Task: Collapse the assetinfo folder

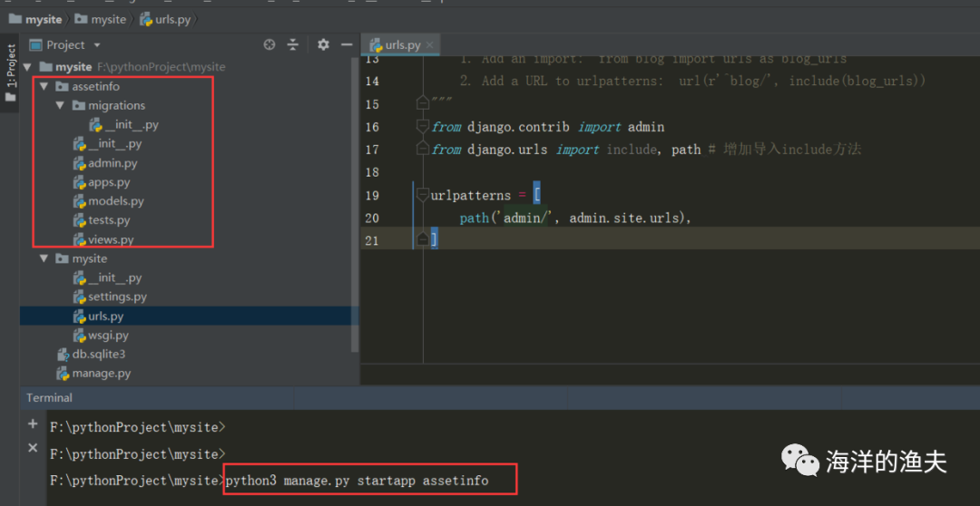Action: [44, 86]
